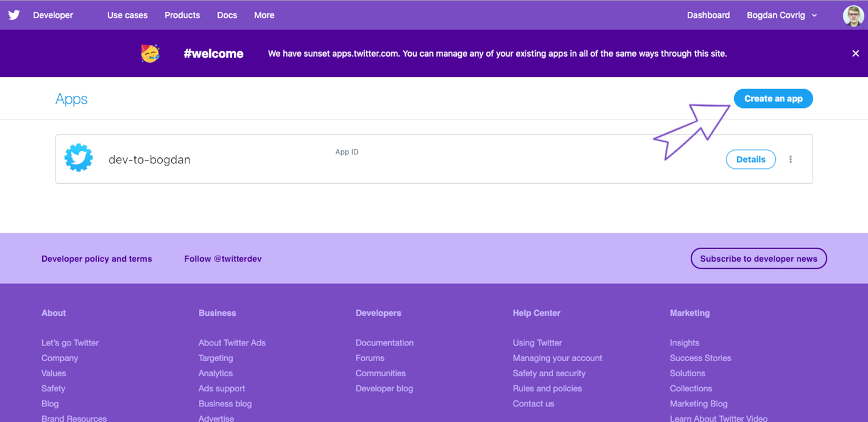
Task: Click the party face emoji in banner
Action: 150,53
